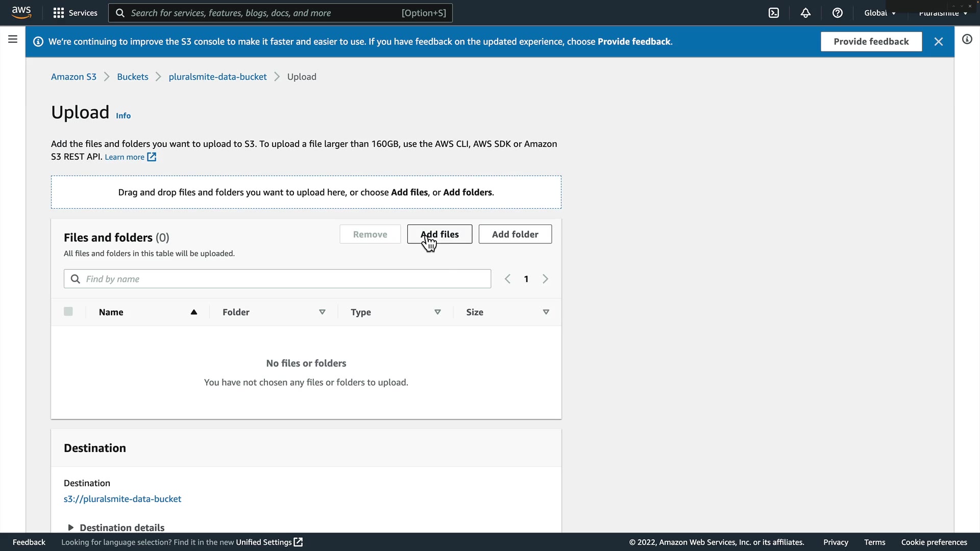
Task: Navigate to pluralsmite-data-bucket breadcrumb
Action: point(217,77)
